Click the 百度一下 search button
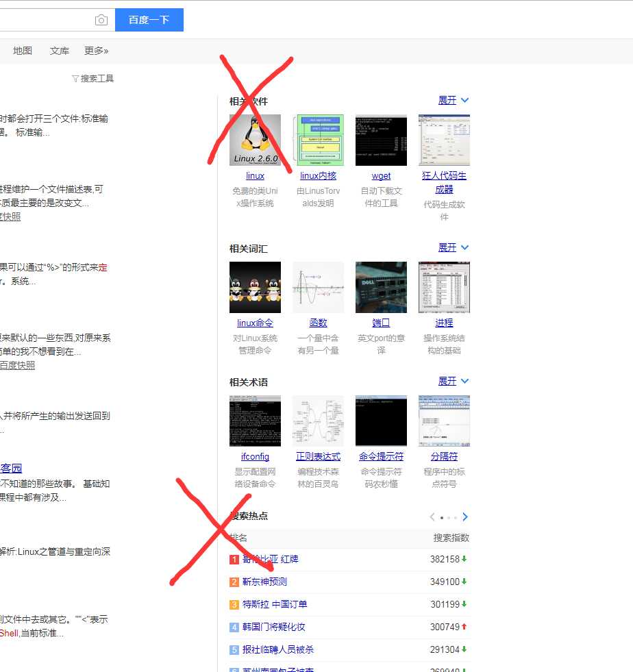Viewport: 633px width, 672px height. pyautogui.click(x=149, y=20)
